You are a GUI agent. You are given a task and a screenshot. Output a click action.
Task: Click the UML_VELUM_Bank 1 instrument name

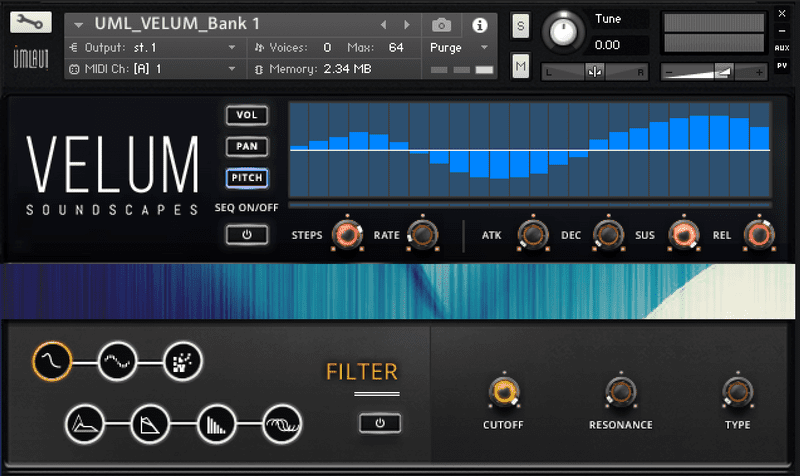point(177,24)
